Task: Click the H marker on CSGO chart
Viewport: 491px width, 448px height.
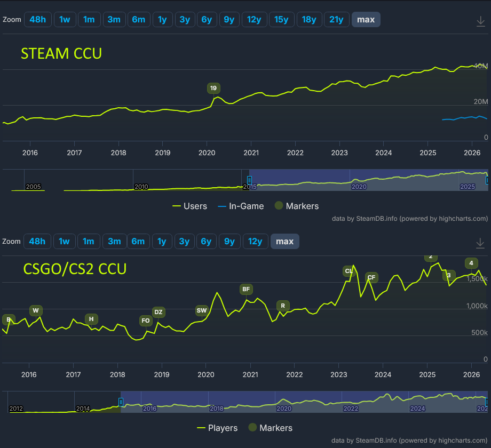Action: [91, 319]
